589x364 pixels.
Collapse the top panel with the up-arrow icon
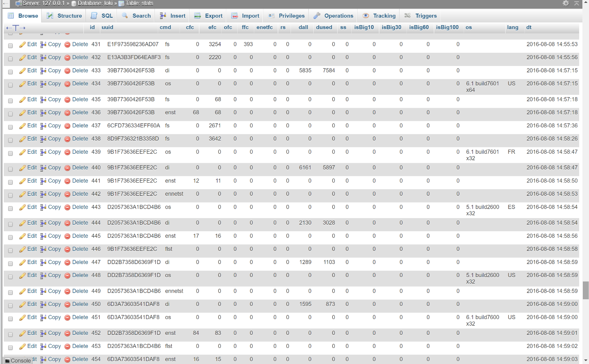(x=577, y=3)
